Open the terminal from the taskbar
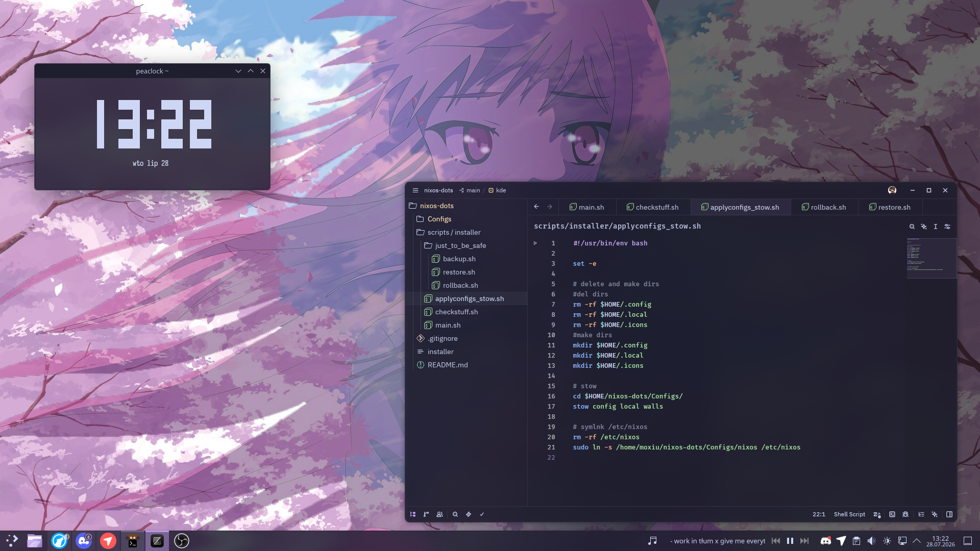This screenshot has width=980, height=551. 133,541
